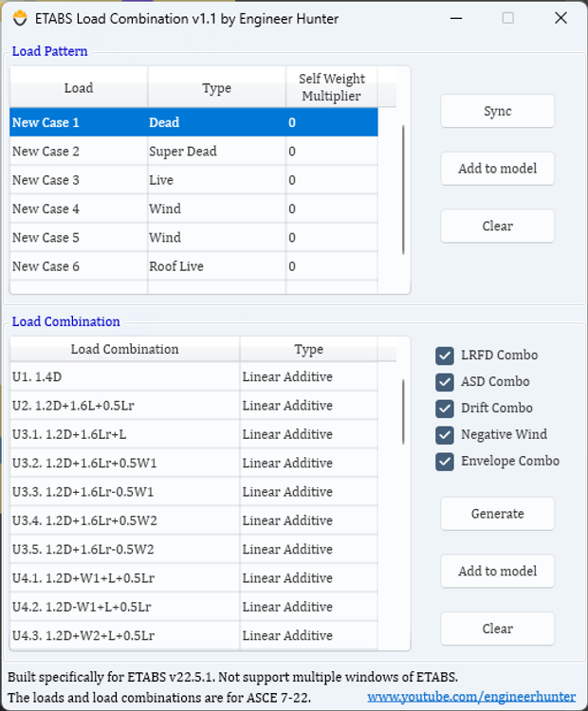Uncheck the Negative Wind checkbox
The image size is (588, 711).
445,435
